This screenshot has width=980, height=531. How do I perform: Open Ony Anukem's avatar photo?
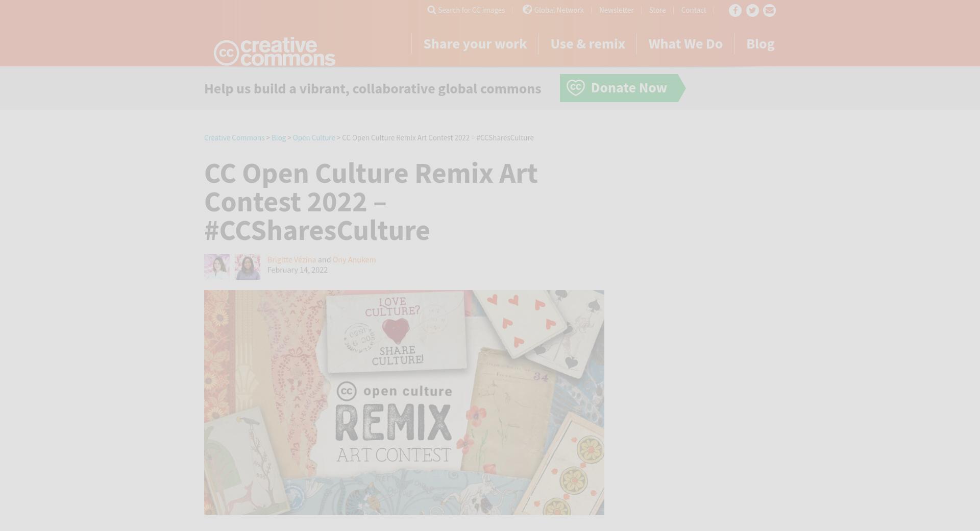click(x=248, y=267)
